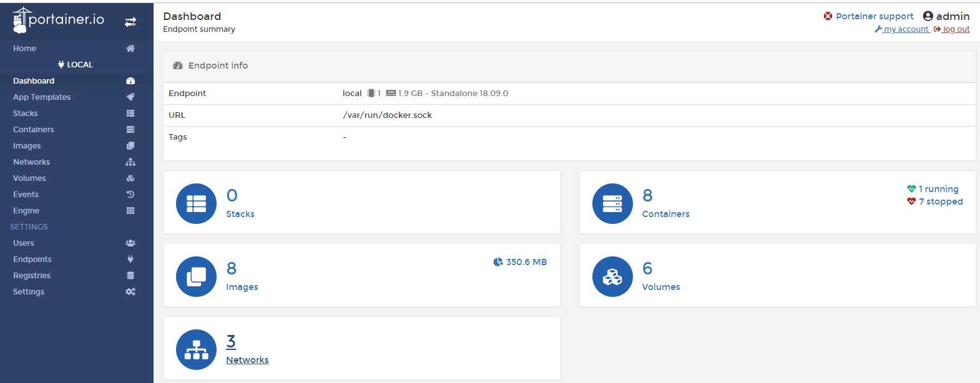Click the Standalone 18.09.0 endpoint text
The image size is (980, 383).
[x=469, y=93]
